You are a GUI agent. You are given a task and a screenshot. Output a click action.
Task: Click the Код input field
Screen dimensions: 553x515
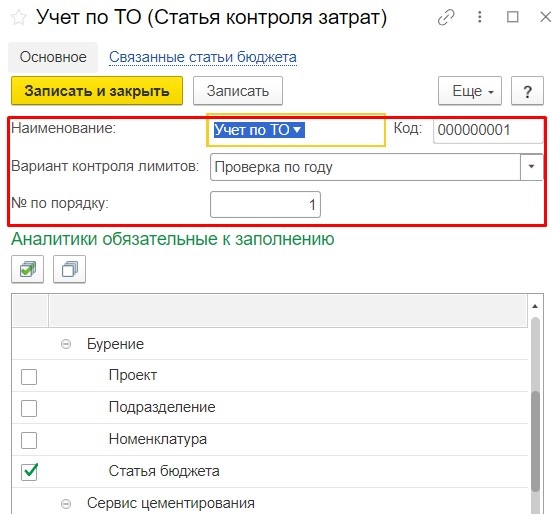488,130
